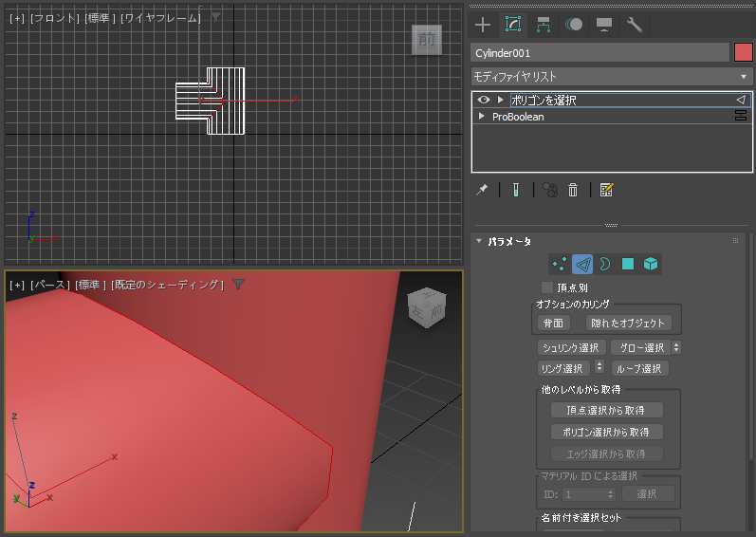This screenshot has width=756, height=537.
Task: Click the 前 ViewCube face in front viewport
Action: coord(426,40)
